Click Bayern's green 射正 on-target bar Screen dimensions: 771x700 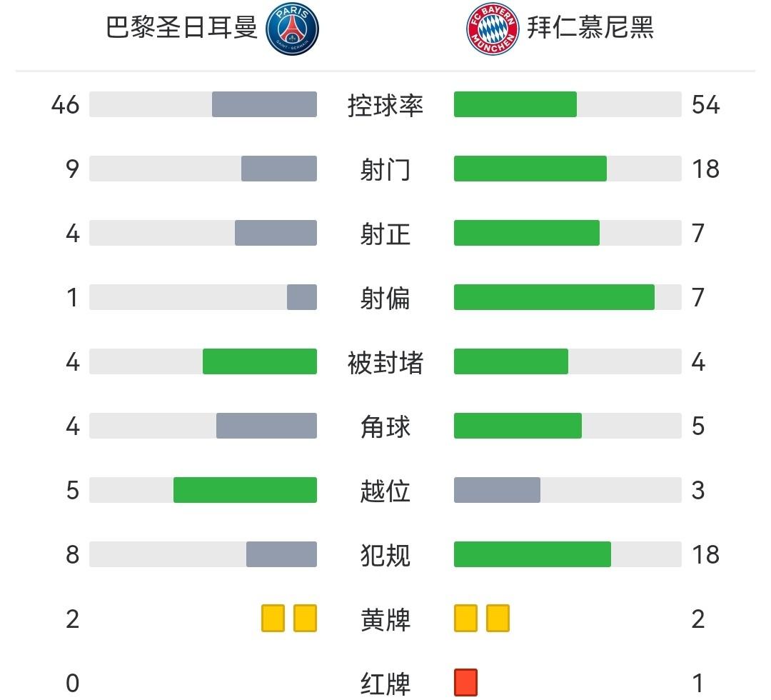[x=526, y=233]
